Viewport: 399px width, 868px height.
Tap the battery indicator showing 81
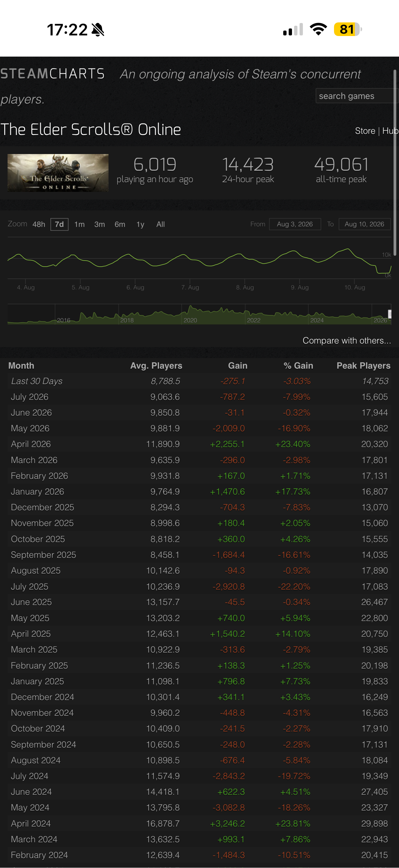(348, 29)
